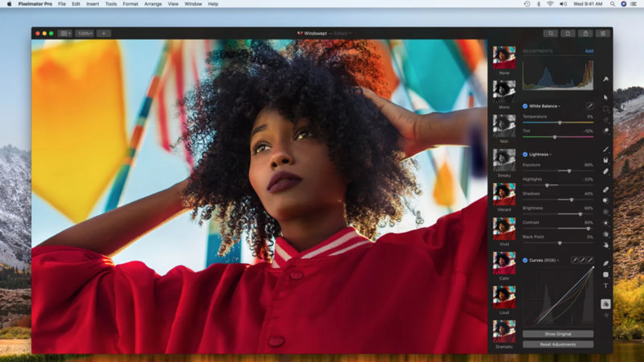Viewport: 644px width, 362px height.
Task: Click the Reset Adjustments button
Action: [557, 344]
